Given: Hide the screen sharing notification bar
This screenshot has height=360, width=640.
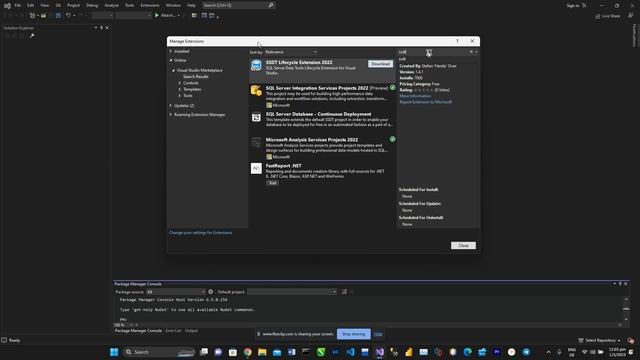Looking at the screenshot, I should click(378, 334).
